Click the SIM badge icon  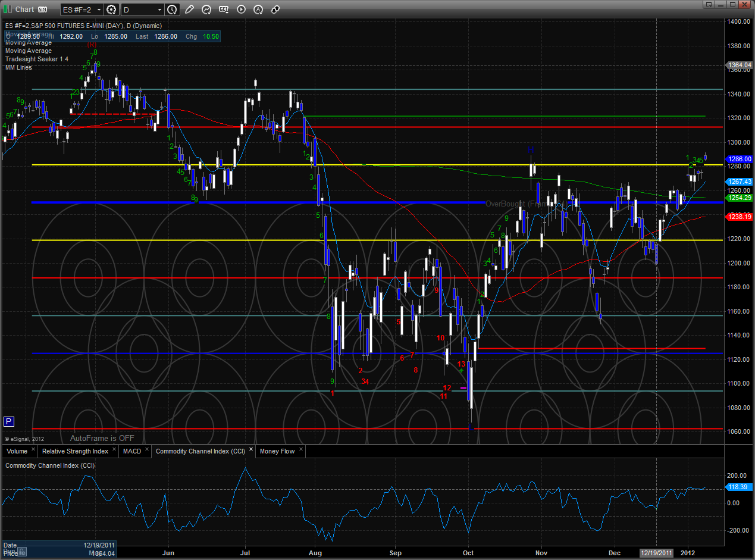tap(42, 10)
